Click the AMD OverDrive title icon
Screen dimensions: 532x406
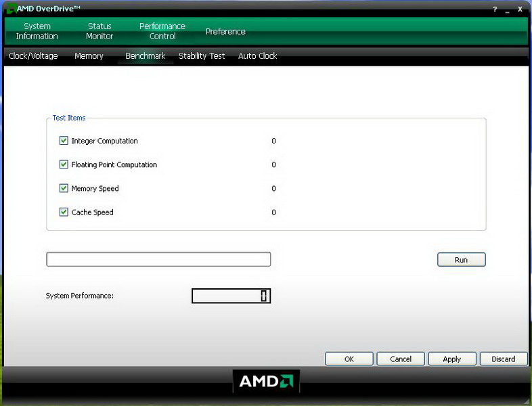pyautogui.click(x=12, y=9)
